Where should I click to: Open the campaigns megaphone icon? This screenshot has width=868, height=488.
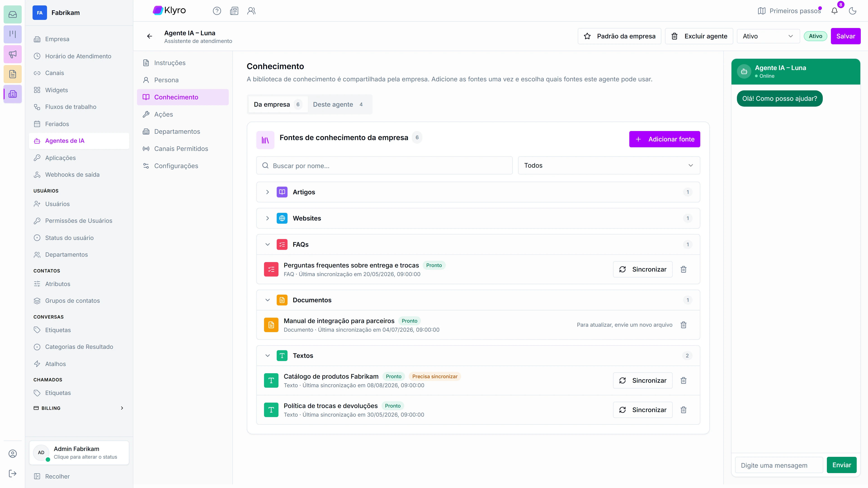[12, 54]
